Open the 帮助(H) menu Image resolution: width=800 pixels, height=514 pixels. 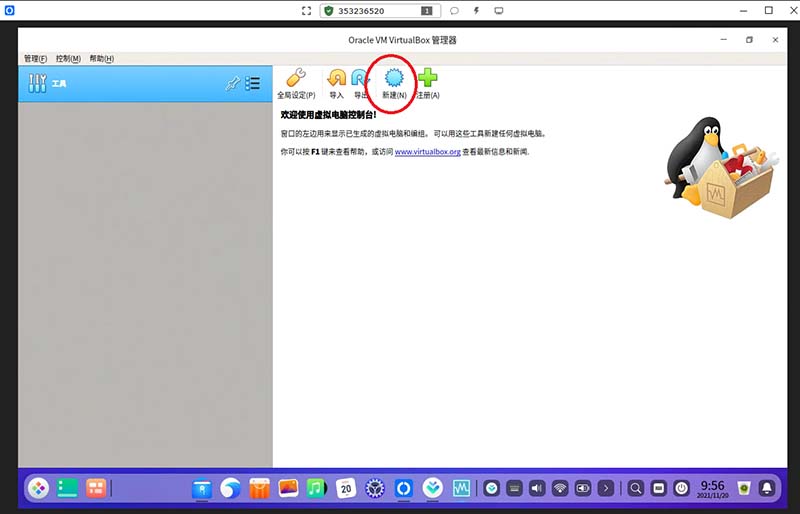[102, 58]
